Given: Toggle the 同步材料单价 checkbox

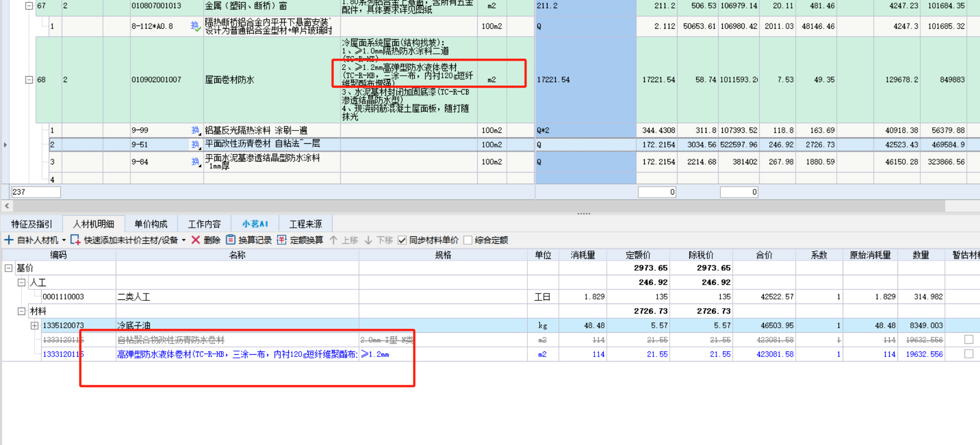Looking at the screenshot, I should click(402, 240).
